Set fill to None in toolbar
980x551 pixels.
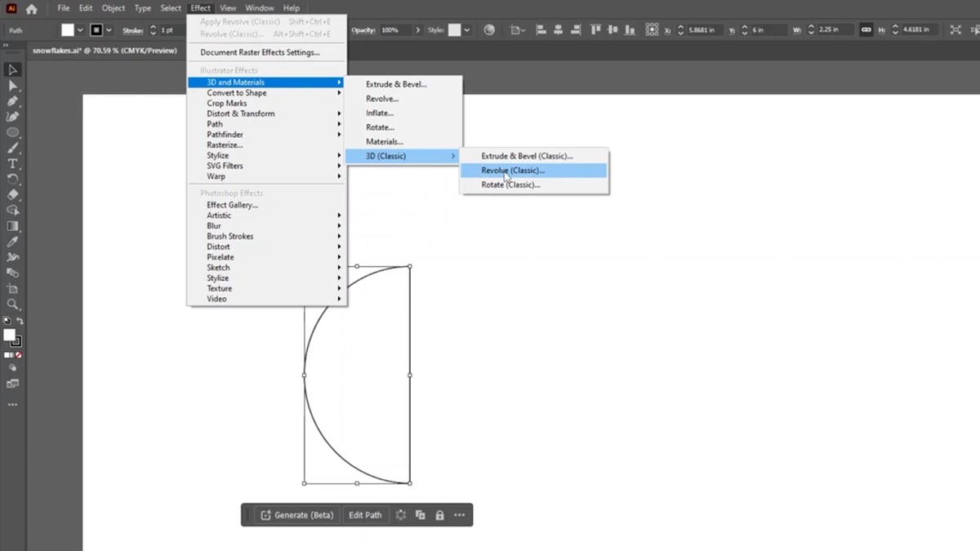(x=18, y=356)
